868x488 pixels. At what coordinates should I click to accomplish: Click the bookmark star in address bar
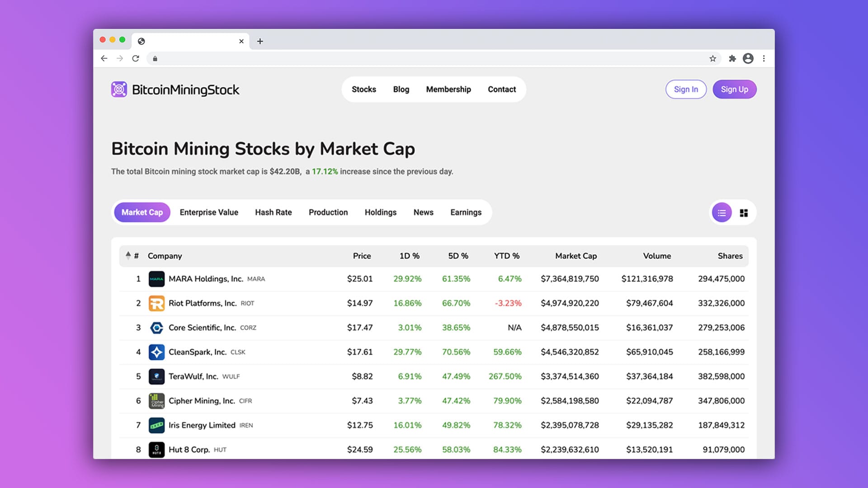tap(713, 58)
